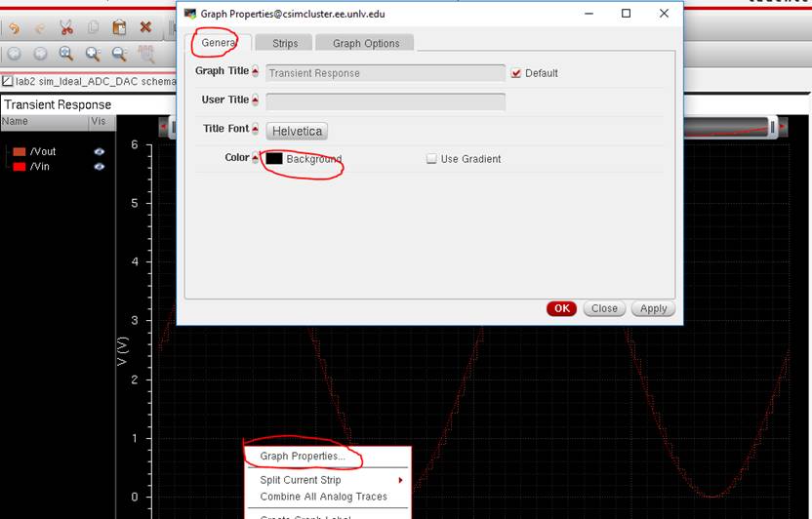Screen dimensions: 812x519
Task: Click the /Vout trace color swatch
Action: coord(20,151)
